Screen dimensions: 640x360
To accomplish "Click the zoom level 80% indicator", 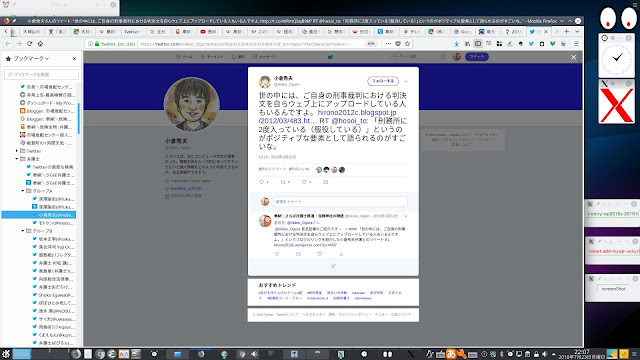I will click(371, 44).
